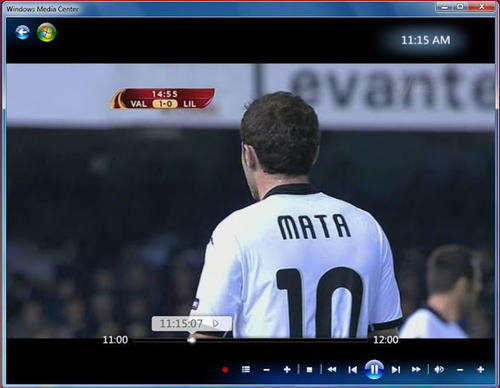The image size is (500, 388).
Task: Raise volume with the rightmost plus button
Action: tap(480, 369)
